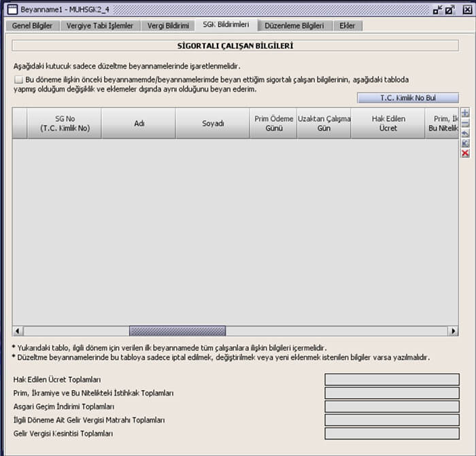Remove the selected row with the minus icon
This screenshot has height=456, width=476.
tap(465, 123)
